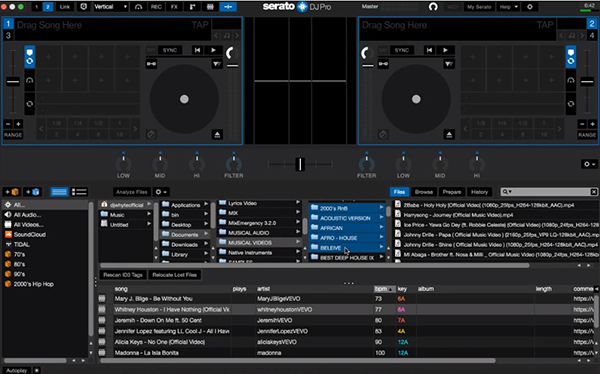This screenshot has width=600, height=374.
Task: Open the Vertical display mode dropdown
Action: click(x=111, y=7)
